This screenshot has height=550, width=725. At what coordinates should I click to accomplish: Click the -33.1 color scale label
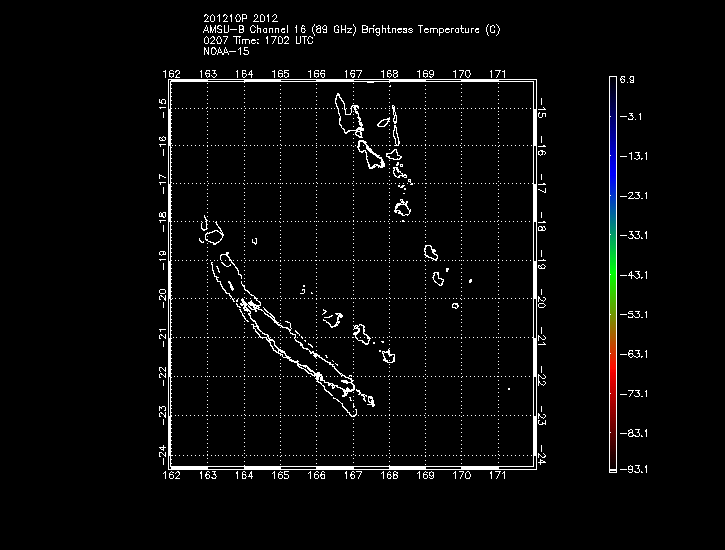[634, 235]
